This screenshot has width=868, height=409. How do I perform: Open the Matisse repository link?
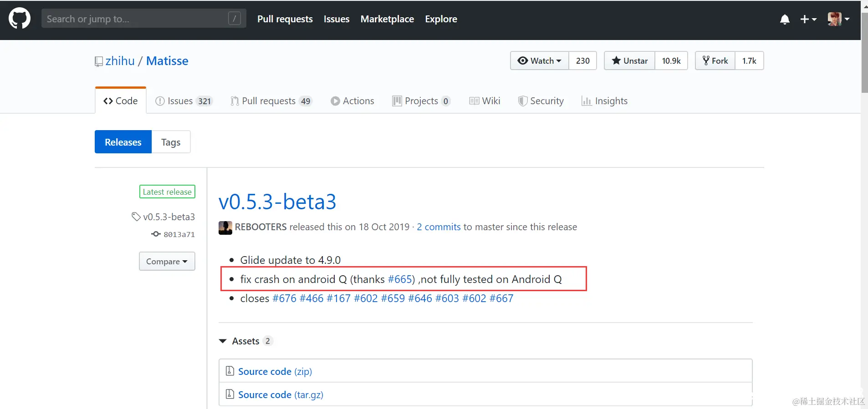coord(167,61)
